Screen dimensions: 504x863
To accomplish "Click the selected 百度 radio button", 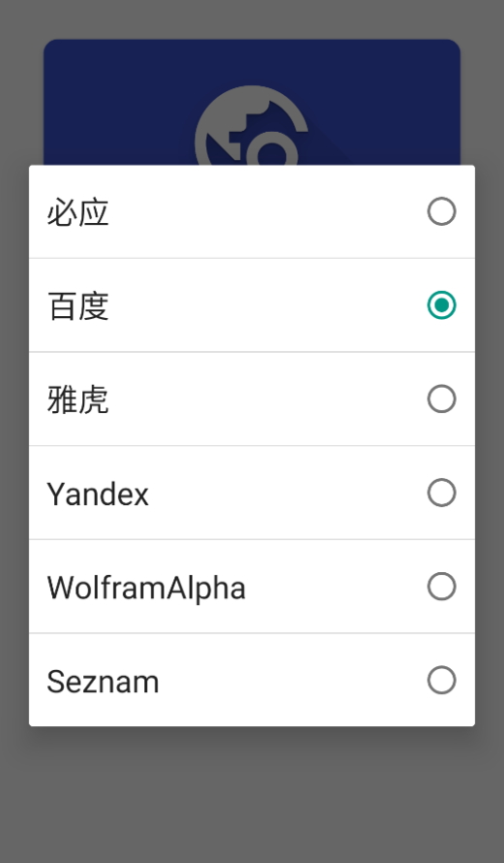I will (441, 304).
